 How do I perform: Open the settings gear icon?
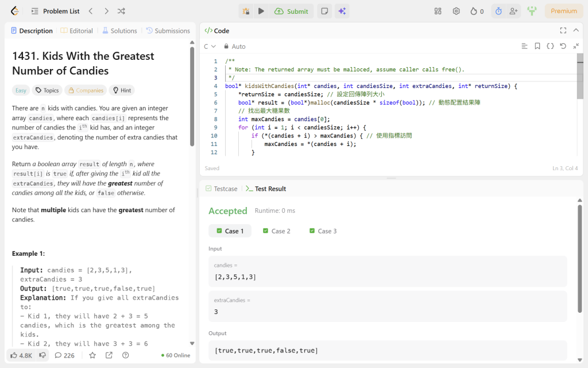[456, 11]
